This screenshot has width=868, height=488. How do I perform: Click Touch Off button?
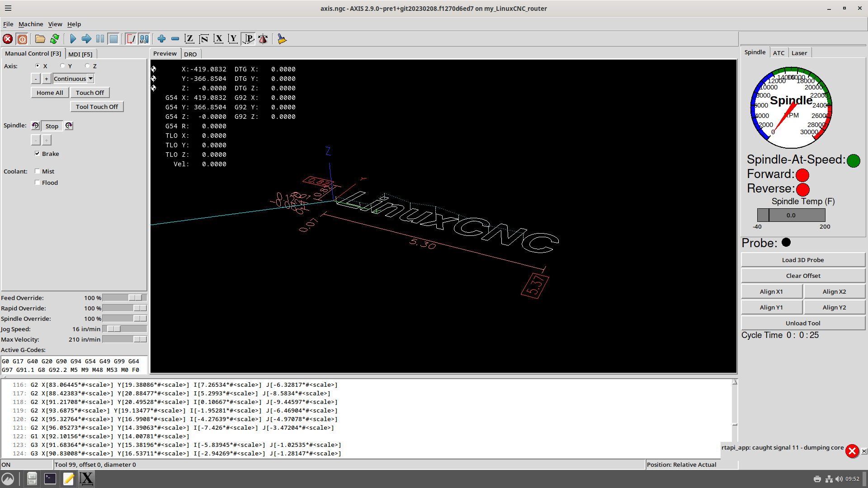pos(90,93)
